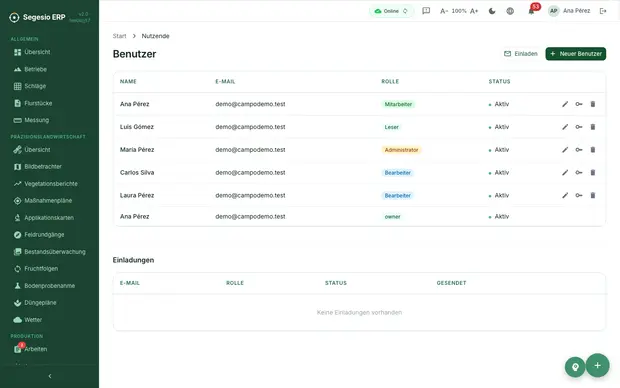The height and width of the screenshot is (388, 620).
Task: Open the language globe icon
Action: (x=510, y=11)
